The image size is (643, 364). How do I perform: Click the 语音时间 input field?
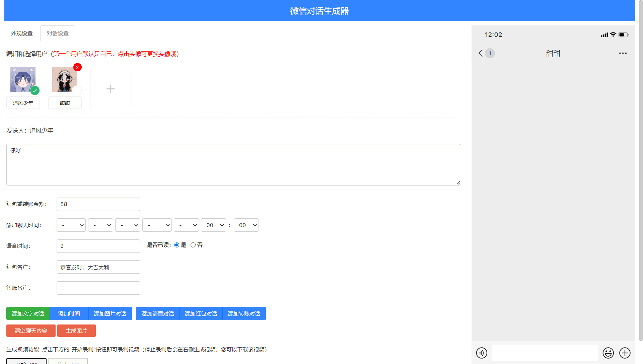98,246
